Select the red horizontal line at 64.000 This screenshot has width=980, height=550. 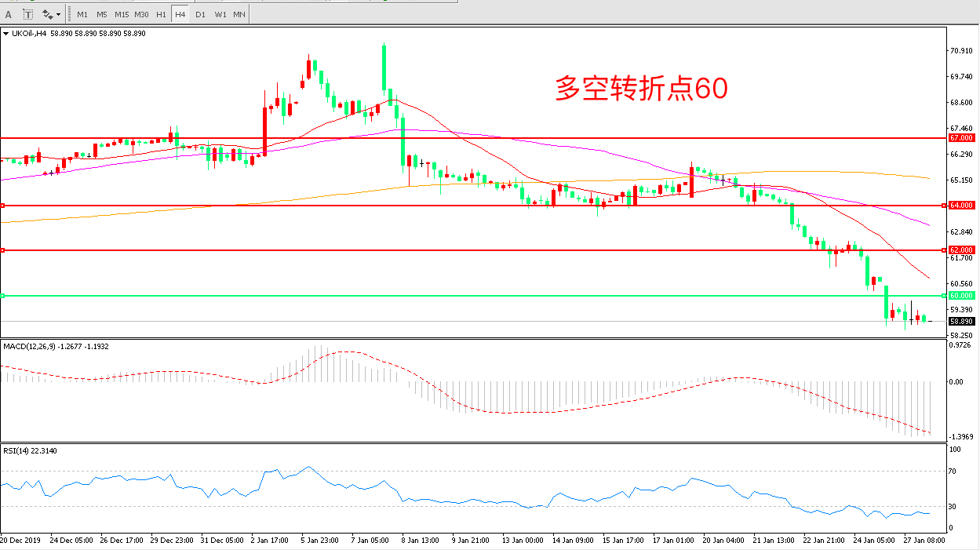pos(471,206)
